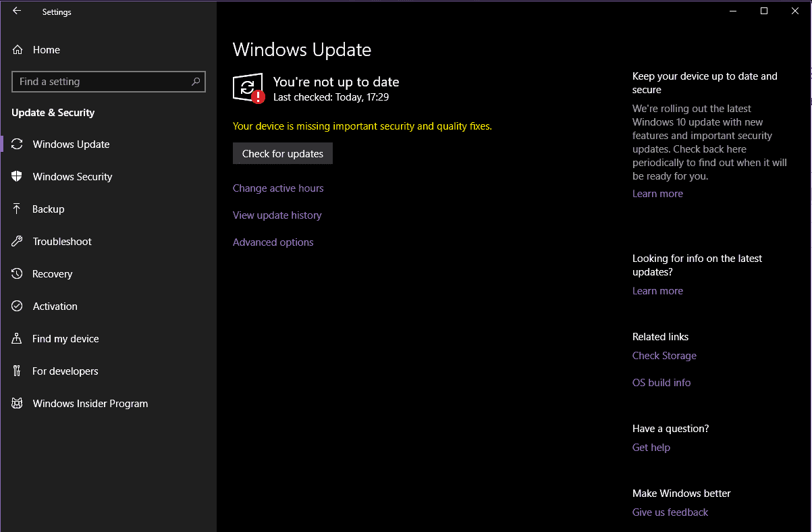The height and width of the screenshot is (532, 812).
Task: Click the yellow missing security fixes warning
Action: pyautogui.click(x=362, y=126)
